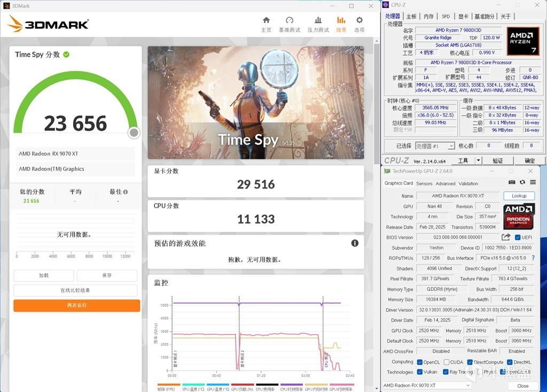
Task: Take GPU-Z screenshot with camera icon
Action: tap(511, 183)
